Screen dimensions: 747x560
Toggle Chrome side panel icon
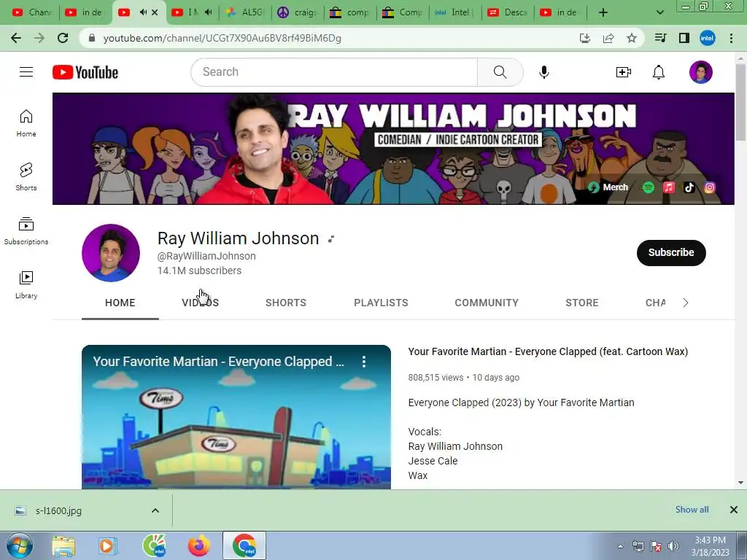pos(684,38)
